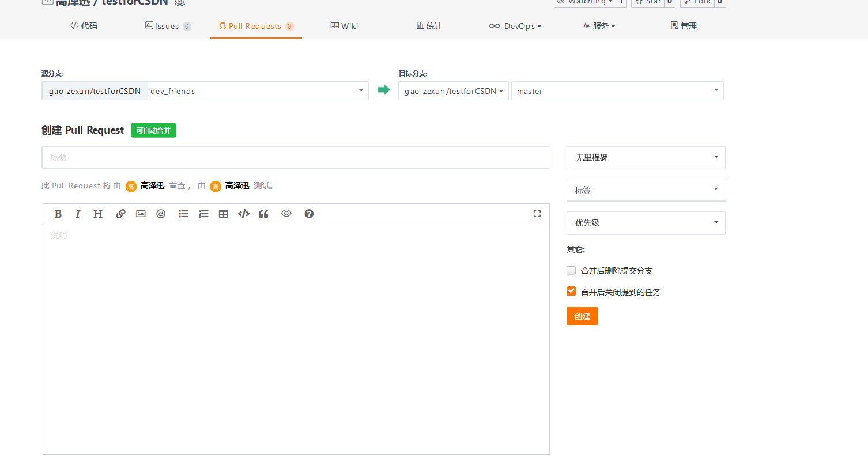The height and width of the screenshot is (458, 868).
Task: Open target repository gao-zexun/testforCSDN dropdown
Action: 454,91
